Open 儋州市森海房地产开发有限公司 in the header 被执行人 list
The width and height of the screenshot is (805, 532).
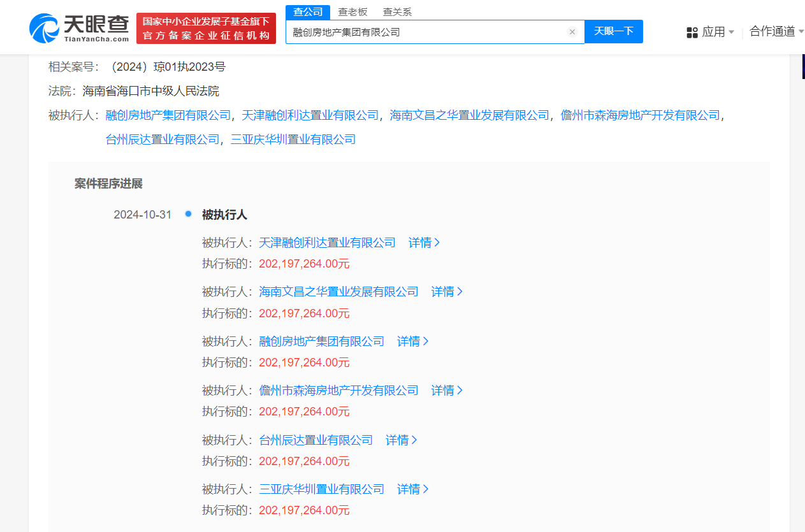[640, 115]
